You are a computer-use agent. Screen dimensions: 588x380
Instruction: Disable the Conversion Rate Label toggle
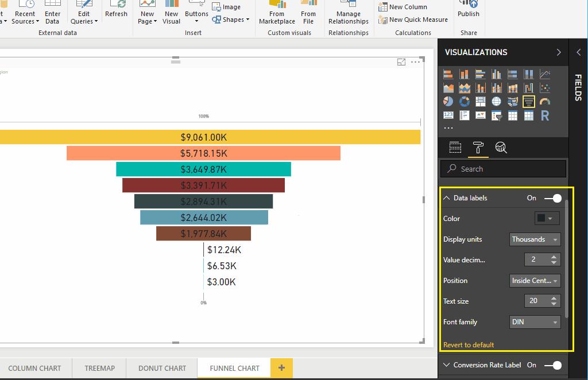click(x=552, y=365)
